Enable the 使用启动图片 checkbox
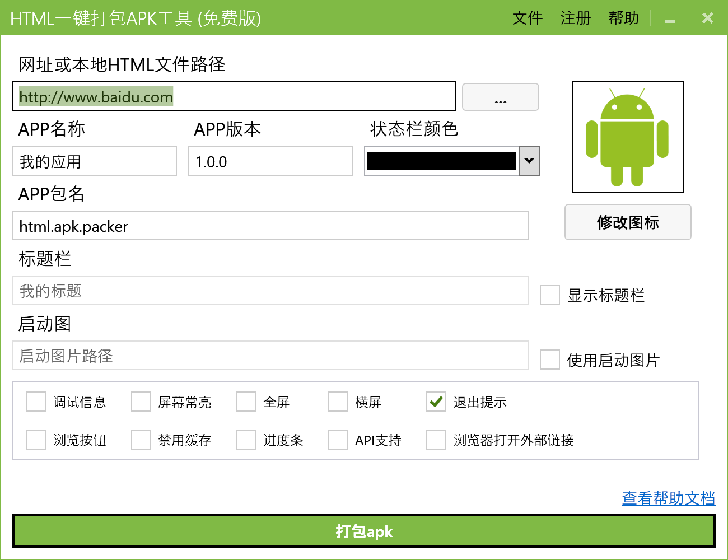 tap(549, 360)
